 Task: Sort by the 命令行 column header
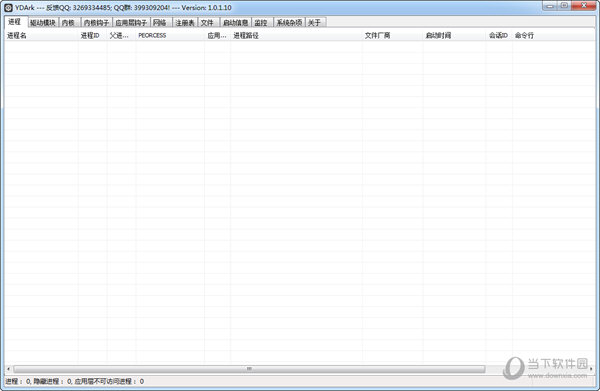553,35
